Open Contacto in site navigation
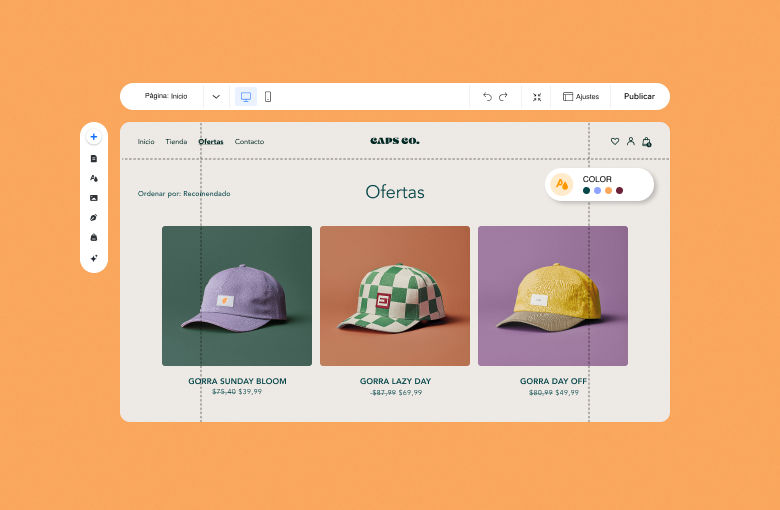Screen dimensions: 780x510 (249, 142)
